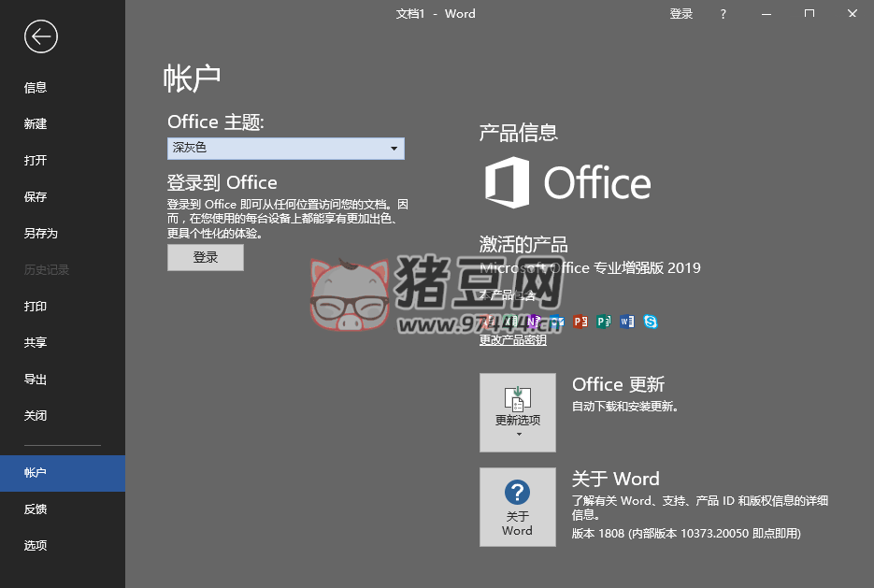Click the Office logo under 产品信息

click(x=566, y=184)
